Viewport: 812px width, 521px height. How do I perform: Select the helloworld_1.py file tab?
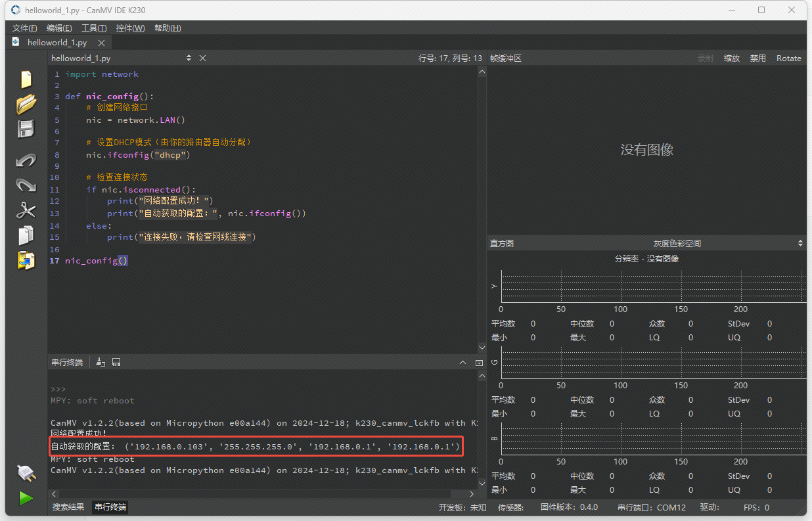[x=56, y=43]
